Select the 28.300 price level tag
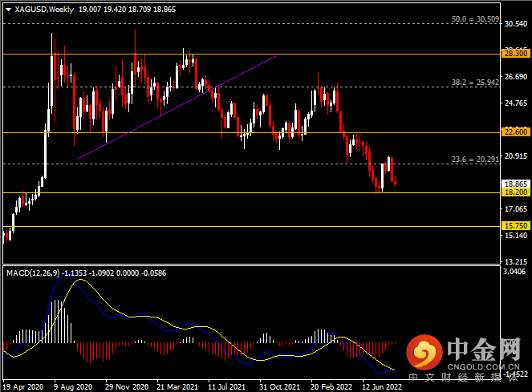532x392 pixels. click(x=514, y=54)
